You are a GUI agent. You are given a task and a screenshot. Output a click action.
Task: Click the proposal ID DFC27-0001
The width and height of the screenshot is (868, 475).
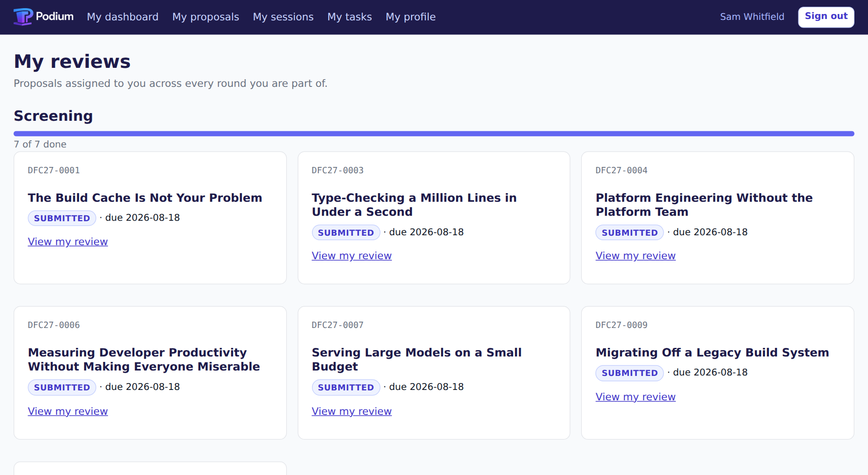54,171
